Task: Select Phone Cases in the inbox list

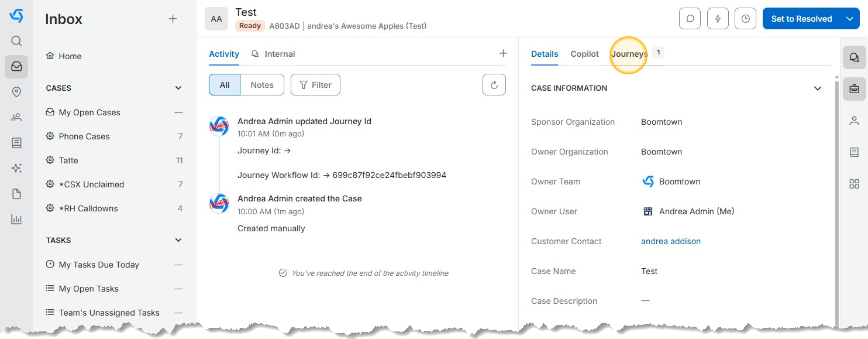Action: pyautogui.click(x=84, y=136)
